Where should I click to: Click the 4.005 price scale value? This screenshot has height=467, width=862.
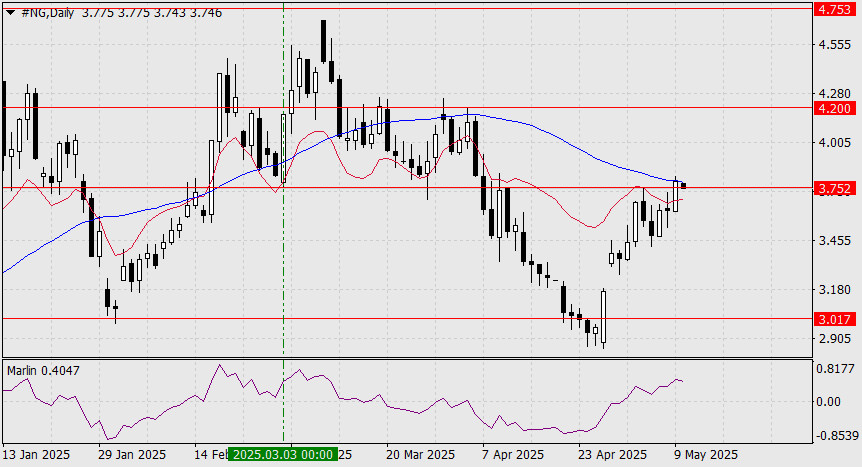point(835,143)
